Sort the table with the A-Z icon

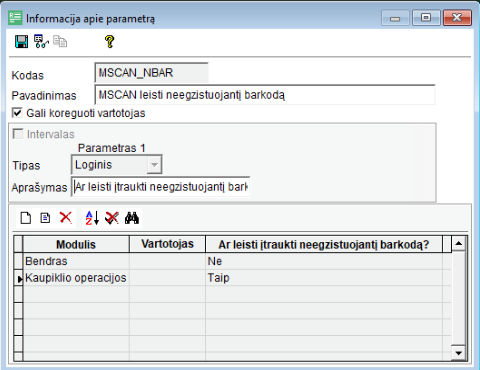(x=92, y=218)
